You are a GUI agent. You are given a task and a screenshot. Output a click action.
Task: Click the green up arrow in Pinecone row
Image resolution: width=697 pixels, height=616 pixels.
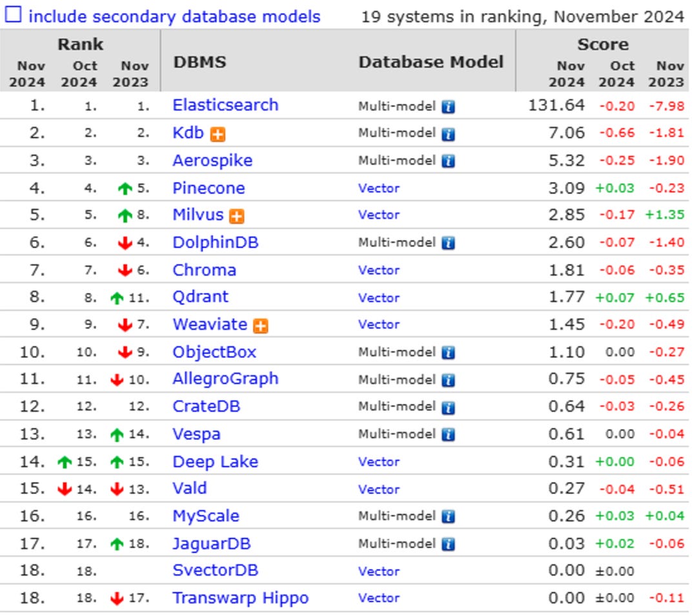pyautogui.click(x=125, y=189)
